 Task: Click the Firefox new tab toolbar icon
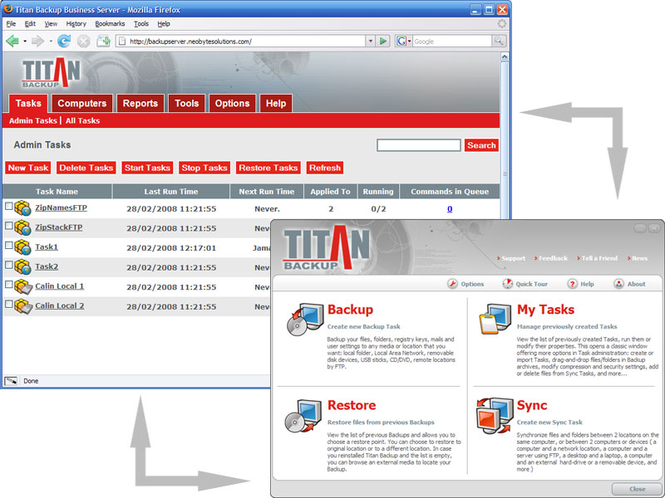103,41
